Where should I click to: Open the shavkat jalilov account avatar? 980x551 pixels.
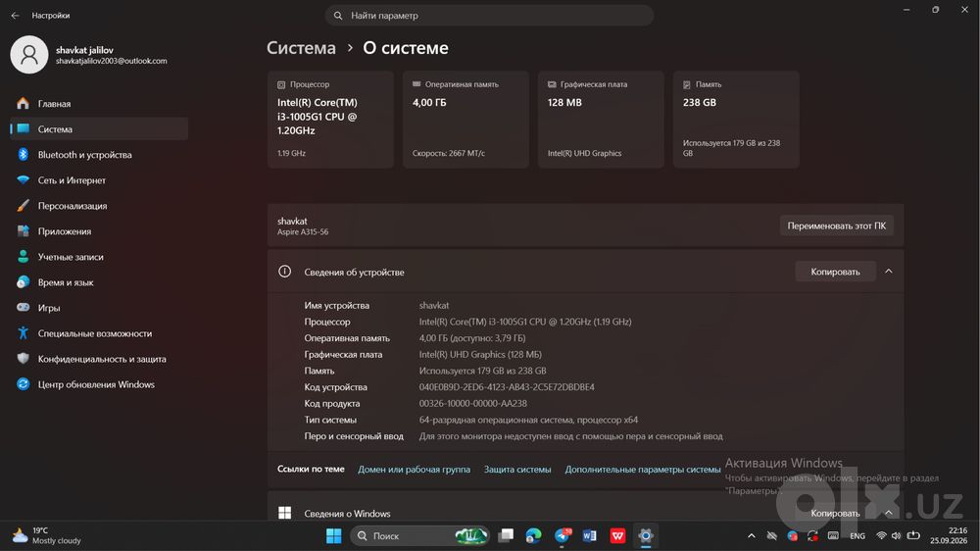click(28, 54)
